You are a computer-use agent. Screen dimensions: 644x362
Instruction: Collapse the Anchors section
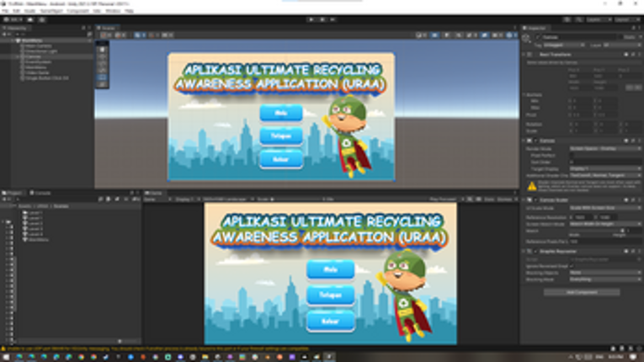point(524,94)
